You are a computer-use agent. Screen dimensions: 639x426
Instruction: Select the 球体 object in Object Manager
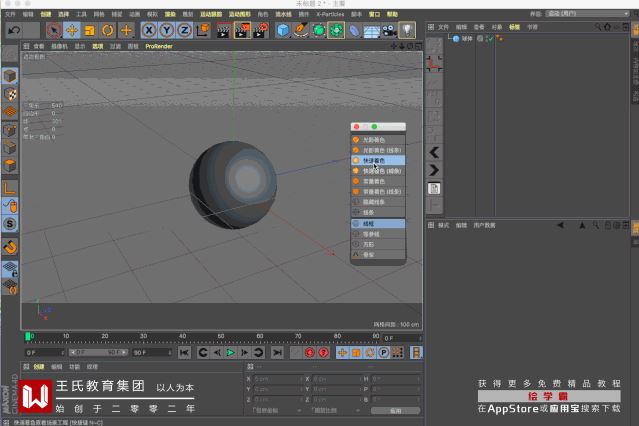(x=467, y=39)
